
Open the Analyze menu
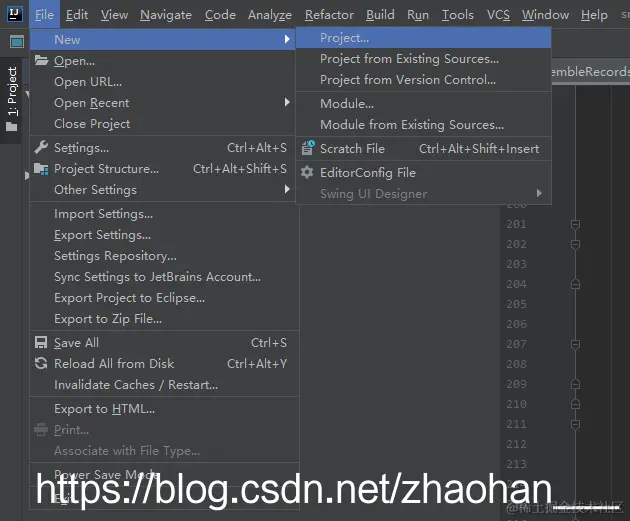[x=270, y=14]
